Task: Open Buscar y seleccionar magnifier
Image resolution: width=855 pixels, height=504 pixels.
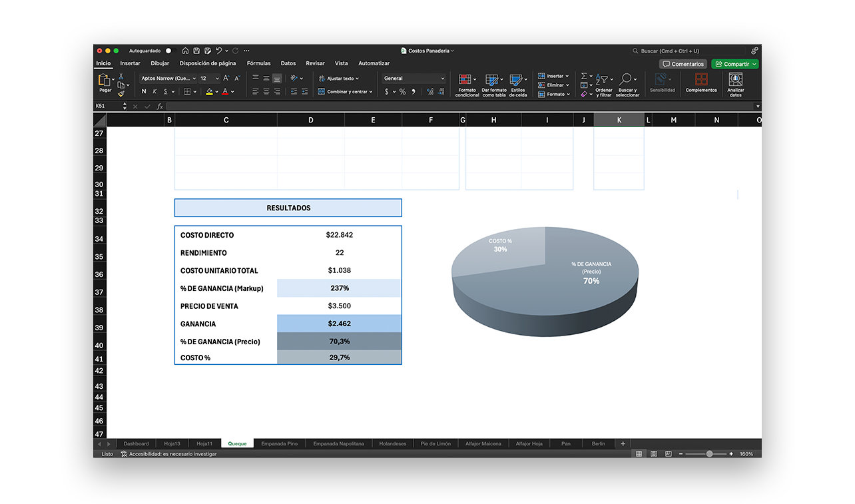Action: coord(627,85)
